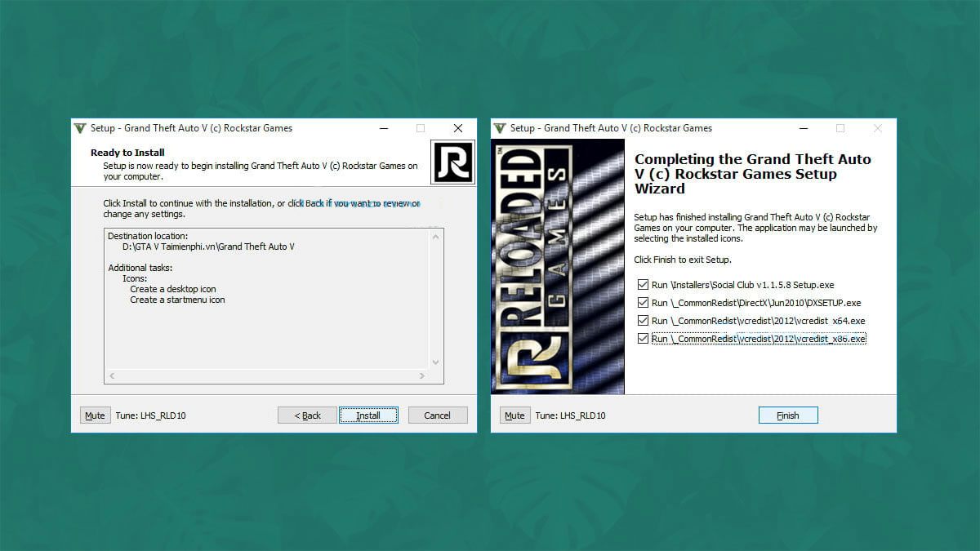Start installation with the Install button

368,415
